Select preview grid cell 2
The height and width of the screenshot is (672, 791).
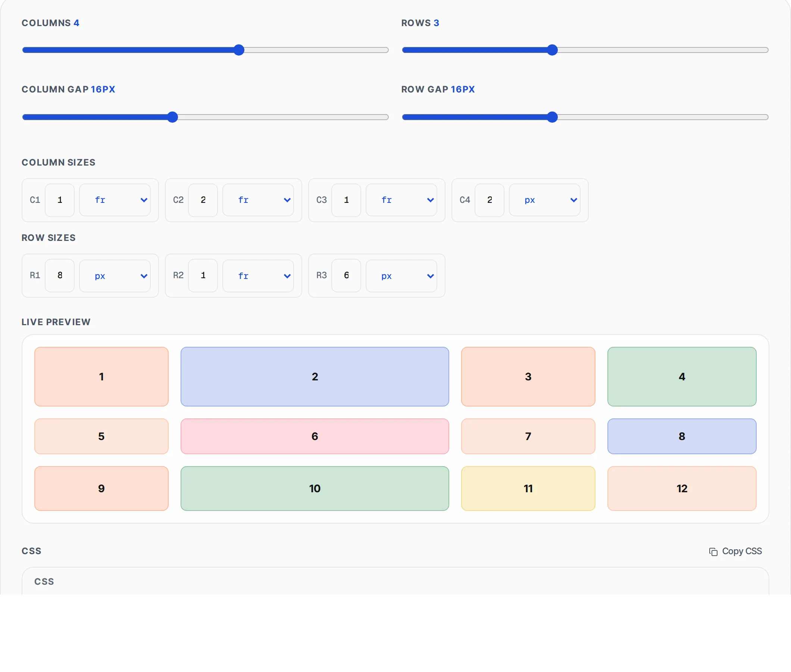tap(315, 376)
